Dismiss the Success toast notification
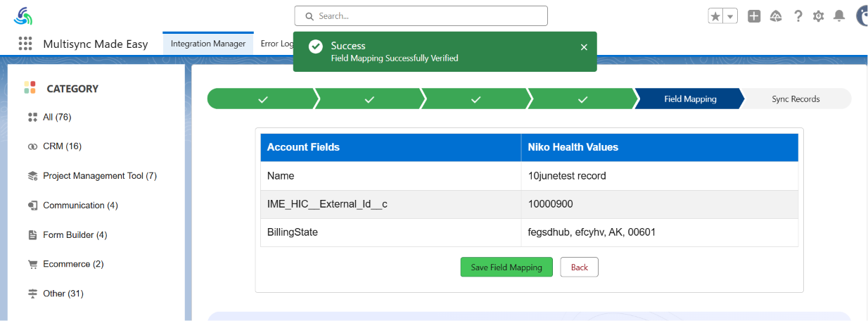 tap(584, 47)
